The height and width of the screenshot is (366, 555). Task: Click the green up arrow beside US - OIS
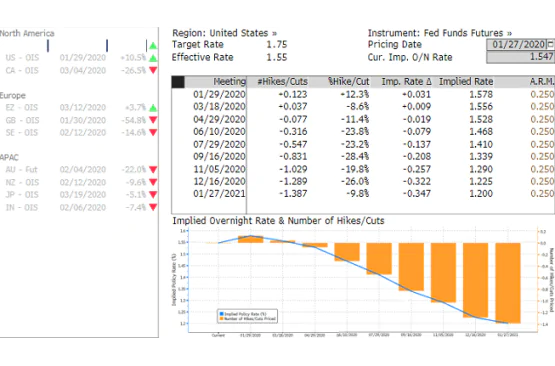(153, 58)
